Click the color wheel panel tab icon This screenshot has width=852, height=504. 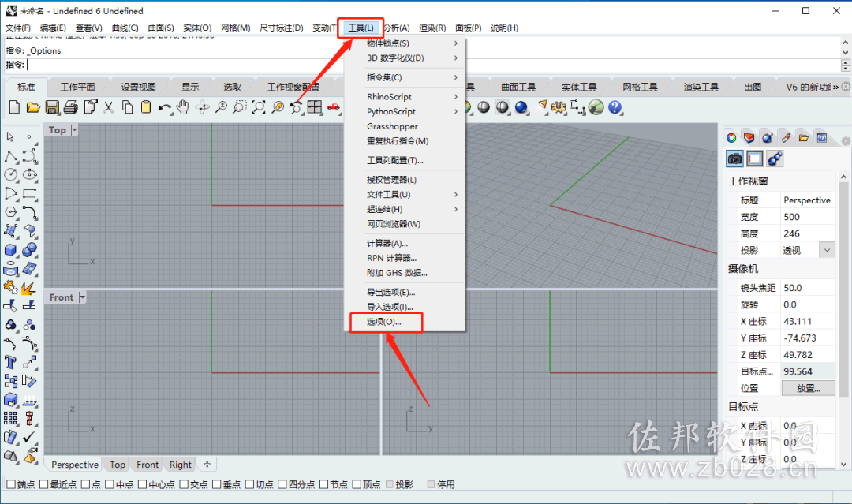tap(731, 138)
